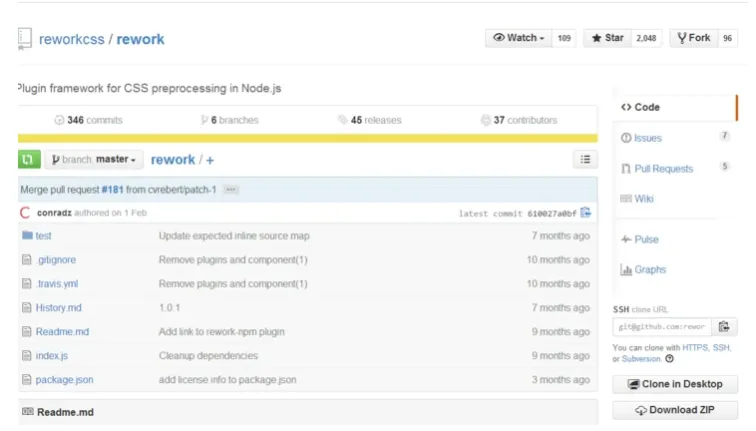The height and width of the screenshot is (431, 756).
Task: Copy clone URL with clipboard button
Action: click(x=724, y=327)
